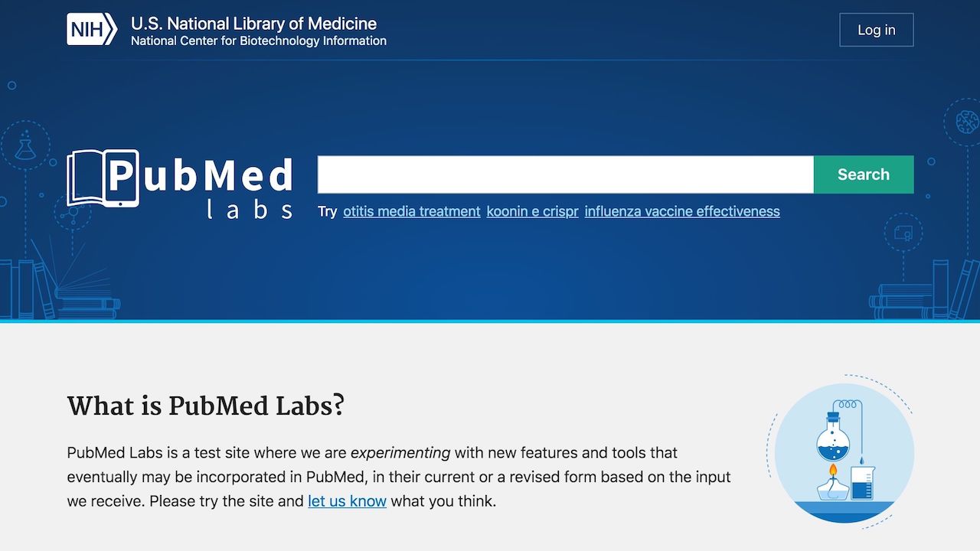The image size is (980, 551).
Task: Click National Center for Biotechnology Information text
Action: coord(258,41)
